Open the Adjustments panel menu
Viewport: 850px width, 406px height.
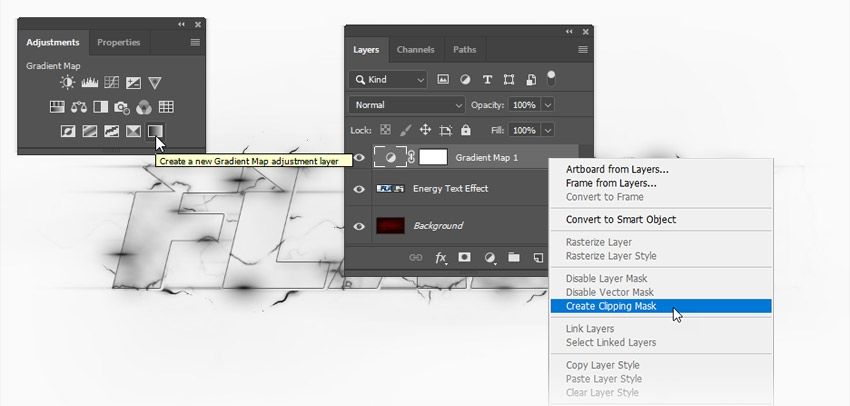pyautogui.click(x=195, y=42)
